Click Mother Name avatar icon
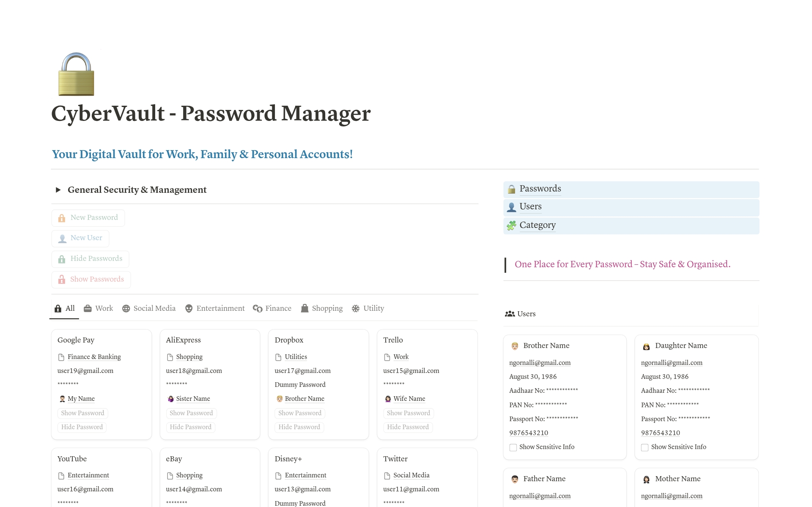Screen dimensions: 812x507 [x=646, y=479]
